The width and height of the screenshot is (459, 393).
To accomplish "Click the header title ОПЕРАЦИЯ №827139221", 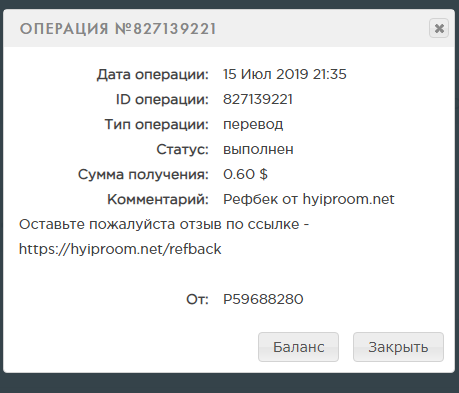I will 118,29.
